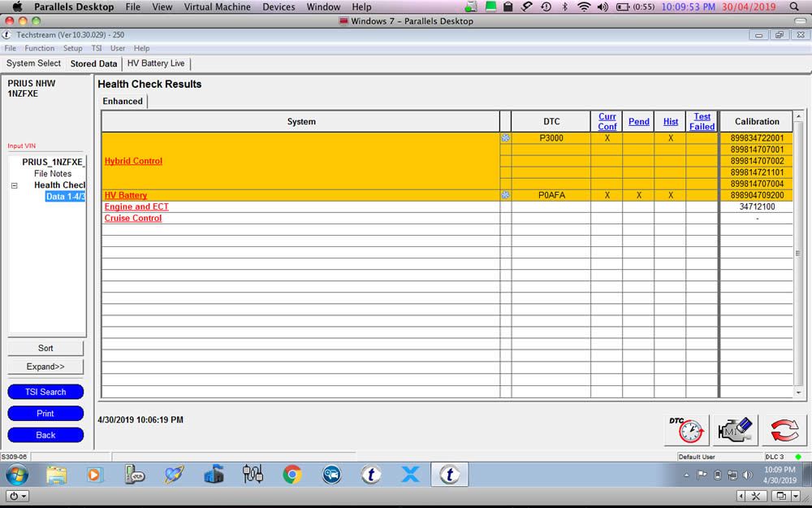Open Google Chrome from the taskbar
812x508 pixels.
pyautogui.click(x=292, y=475)
